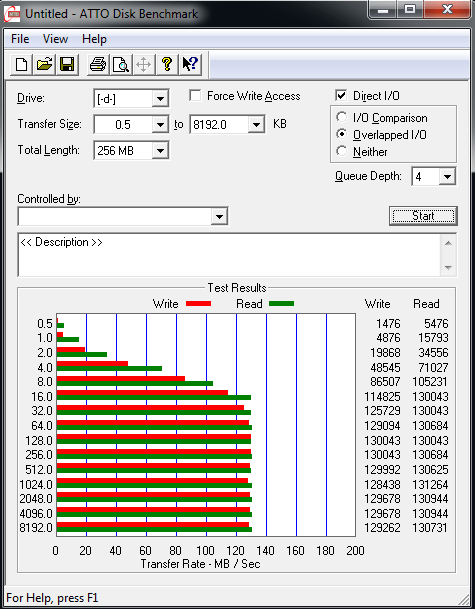Click inside the Description text box

tap(229, 255)
